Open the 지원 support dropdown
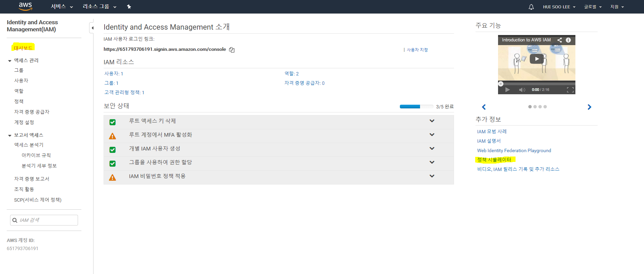 point(617,7)
